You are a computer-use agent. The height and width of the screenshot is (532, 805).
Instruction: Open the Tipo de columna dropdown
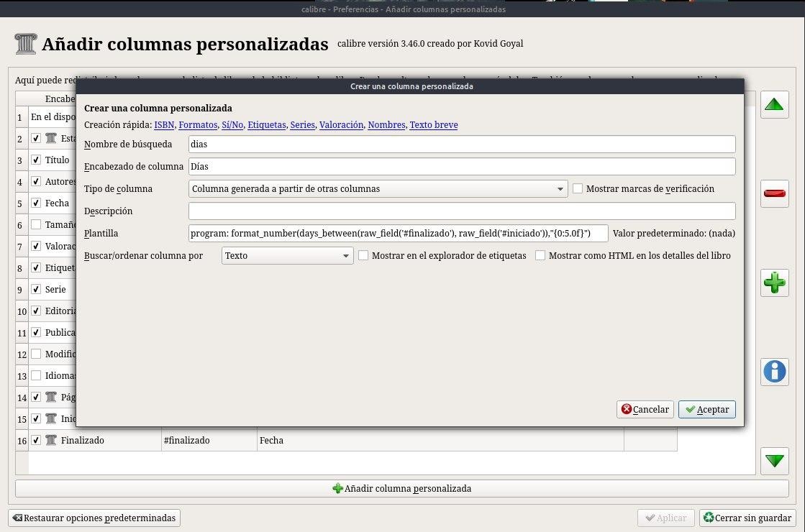pyautogui.click(x=378, y=189)
